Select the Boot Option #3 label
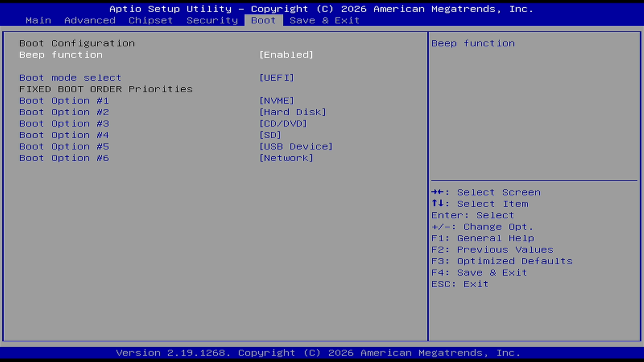The height and width of the screenshot is (362, 644). coord(64,124)
